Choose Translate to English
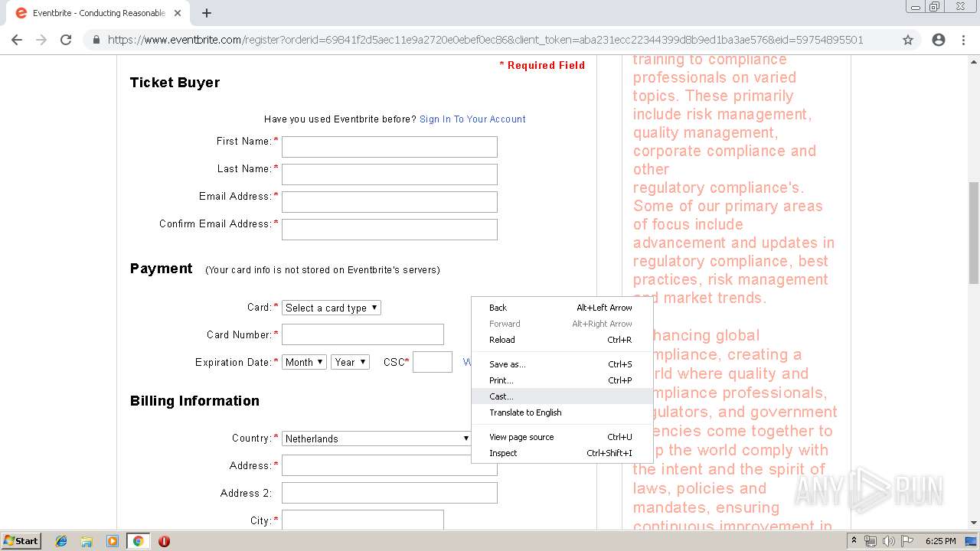This screenshot has height=551, width=980. click(x=562, y=412)
